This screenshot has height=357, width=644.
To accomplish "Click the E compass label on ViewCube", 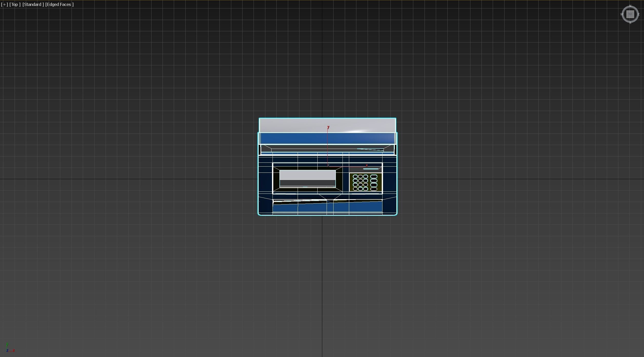I will (639, 14).
